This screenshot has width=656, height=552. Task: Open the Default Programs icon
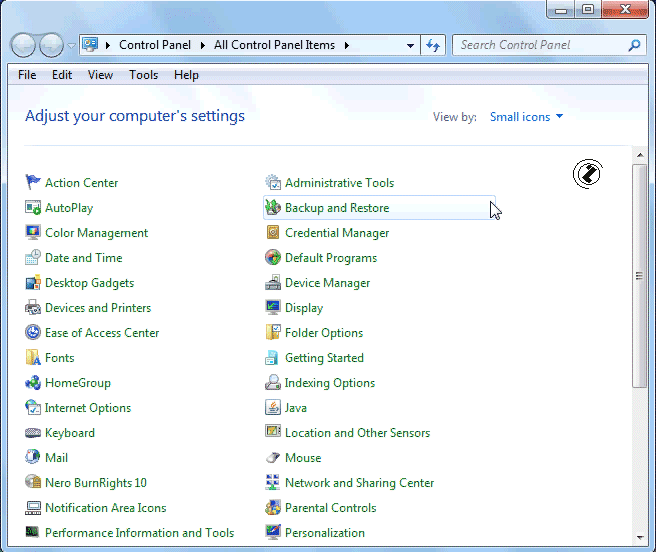[273, 257]
